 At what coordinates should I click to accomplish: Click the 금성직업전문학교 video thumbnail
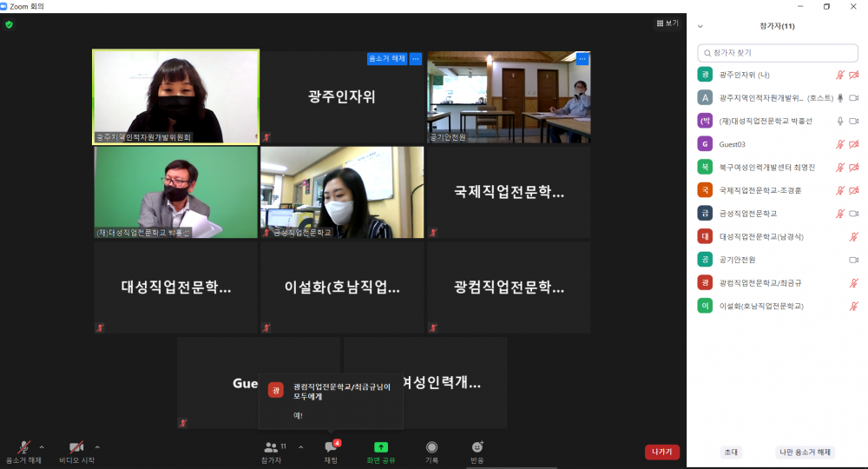[x=342, y=191]
